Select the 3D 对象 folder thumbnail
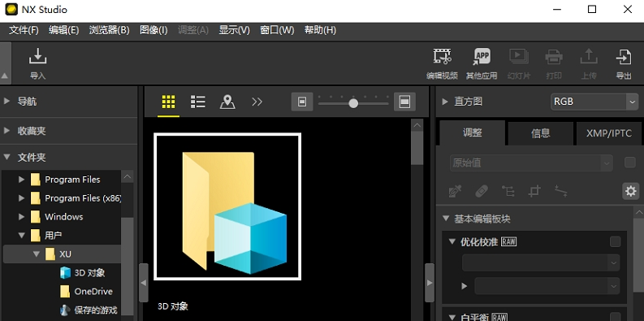Viewport: 644px width, 321px height. (227, 206)
